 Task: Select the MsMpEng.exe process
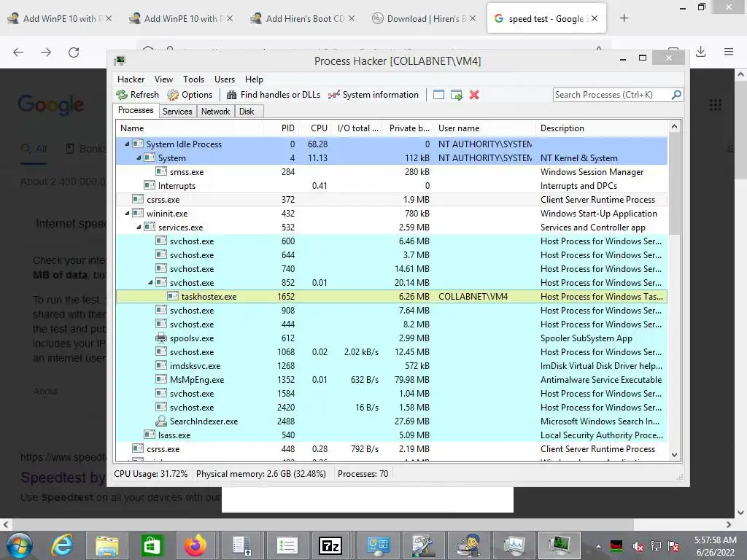click(392, 379)
